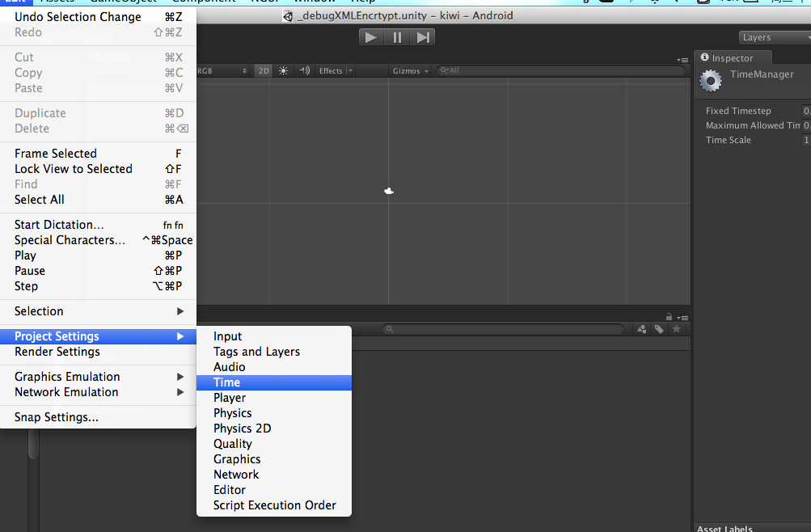811x532 pixels.
Task: Click the Step frame button in the toolbar
Action: click(x=423, y=37)
